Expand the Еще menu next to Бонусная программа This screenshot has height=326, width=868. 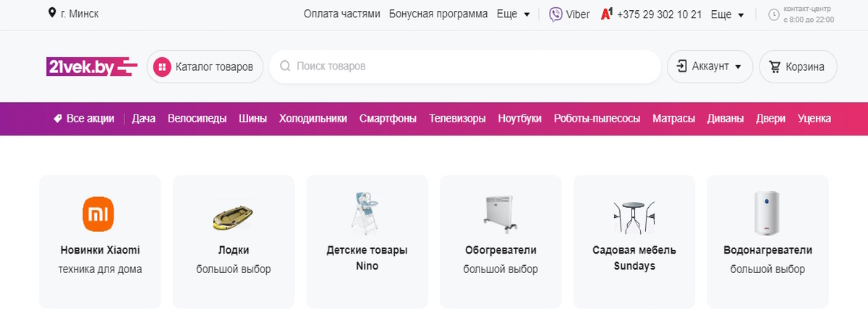[x=514, y=14]
